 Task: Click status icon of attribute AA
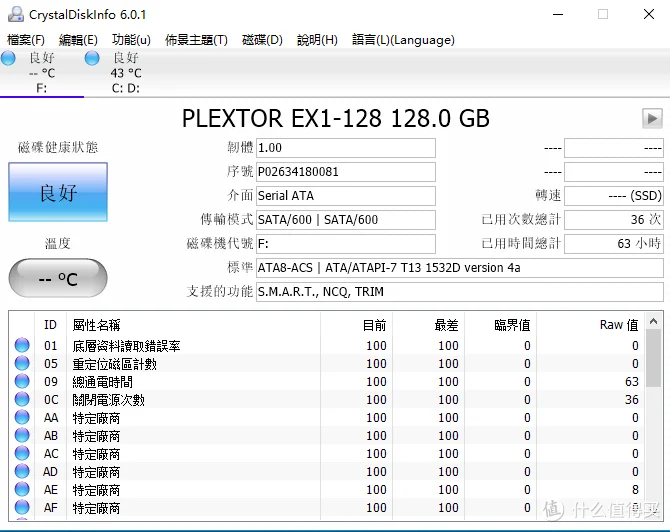click(x=22, y=417)
